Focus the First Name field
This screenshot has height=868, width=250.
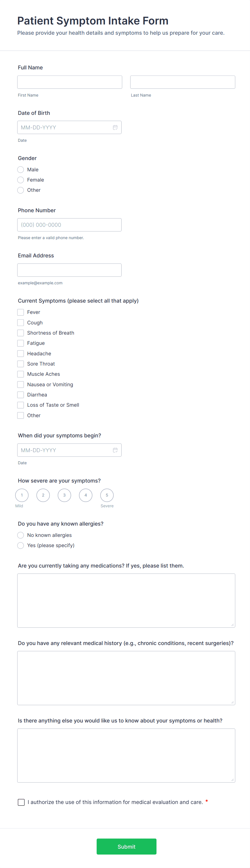click(70, 82)
